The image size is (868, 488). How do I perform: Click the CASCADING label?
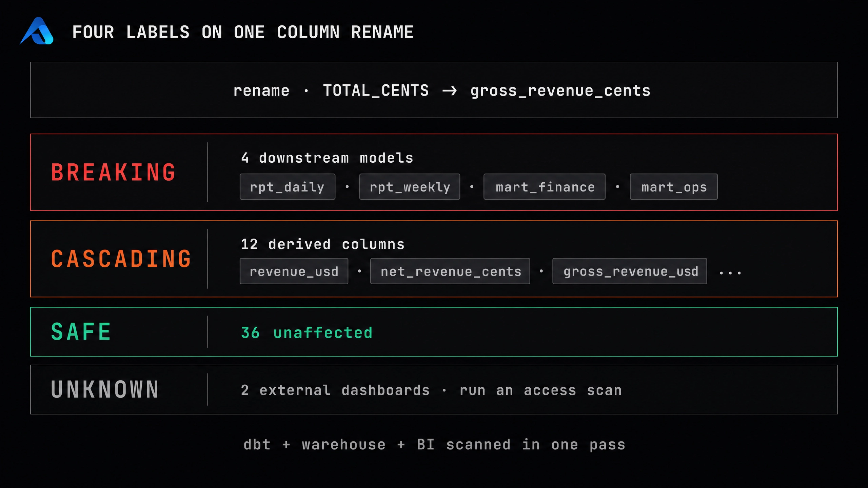click(x=121, y=259)
